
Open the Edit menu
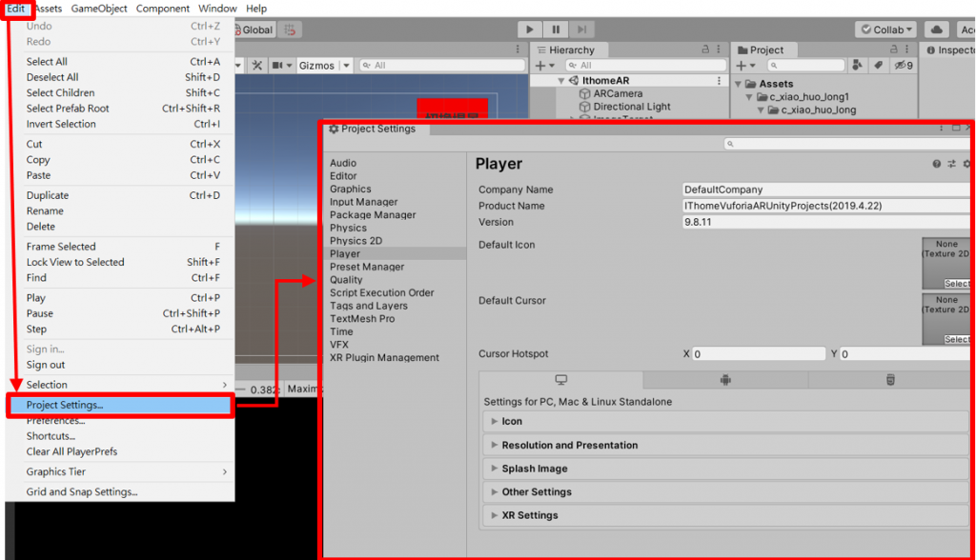pos(15,9)
